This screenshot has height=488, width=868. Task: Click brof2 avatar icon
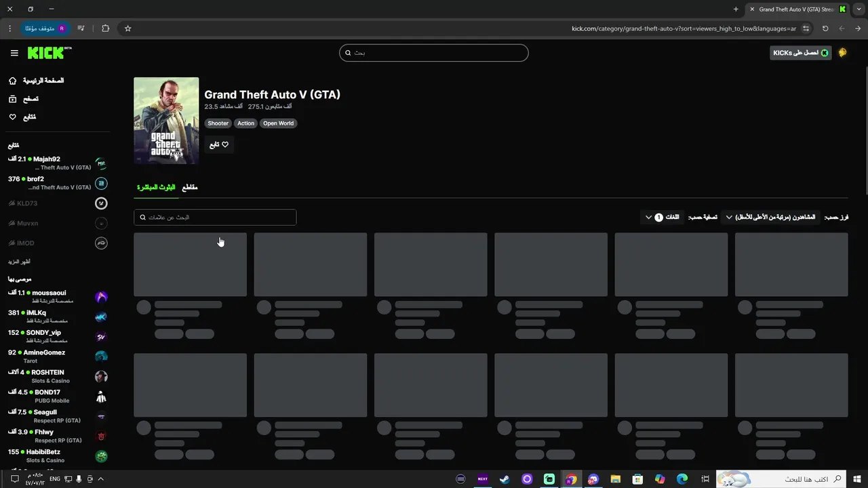point(101,183)
